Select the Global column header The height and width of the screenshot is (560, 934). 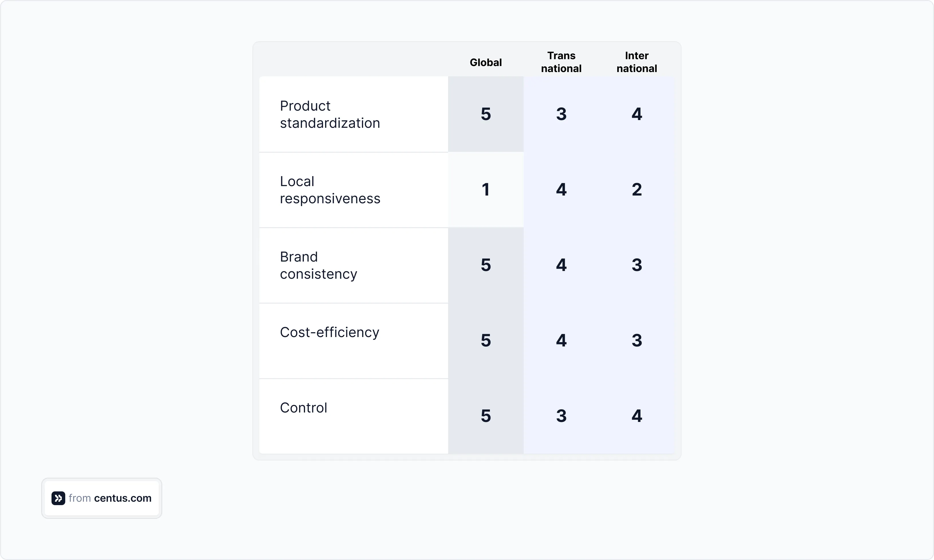pyautogui.click(x=486, y=62)
